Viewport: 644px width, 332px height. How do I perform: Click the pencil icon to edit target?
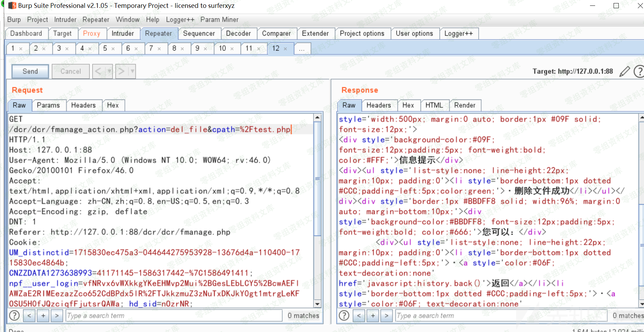pos(624,71)
